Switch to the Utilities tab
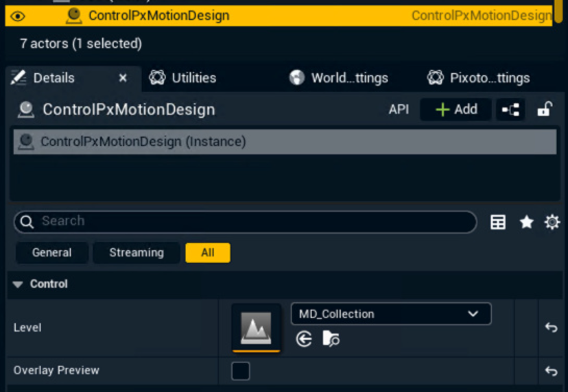Viewport: 568px width, 392px height. [x=182, y=78]
